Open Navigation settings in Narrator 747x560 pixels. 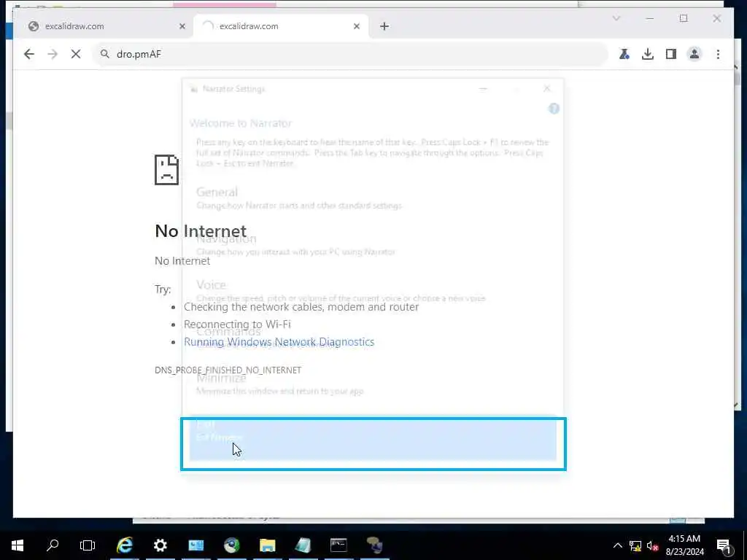tap(373, 245)
